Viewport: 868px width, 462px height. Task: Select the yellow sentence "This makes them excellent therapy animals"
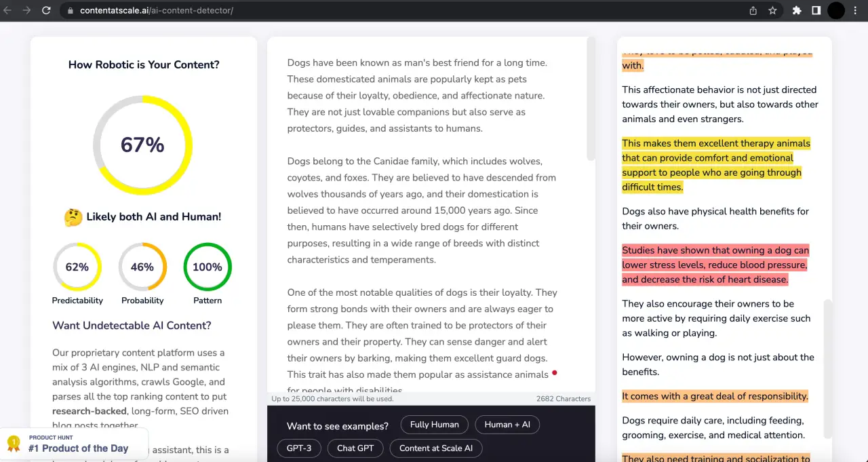coord(716,165)
